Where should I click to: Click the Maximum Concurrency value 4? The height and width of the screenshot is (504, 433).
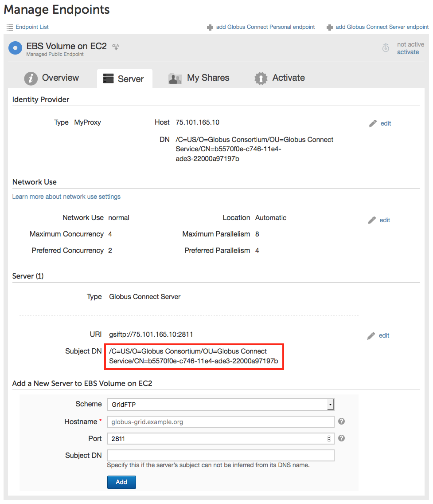pyautogui.click(x=110, y=234)
